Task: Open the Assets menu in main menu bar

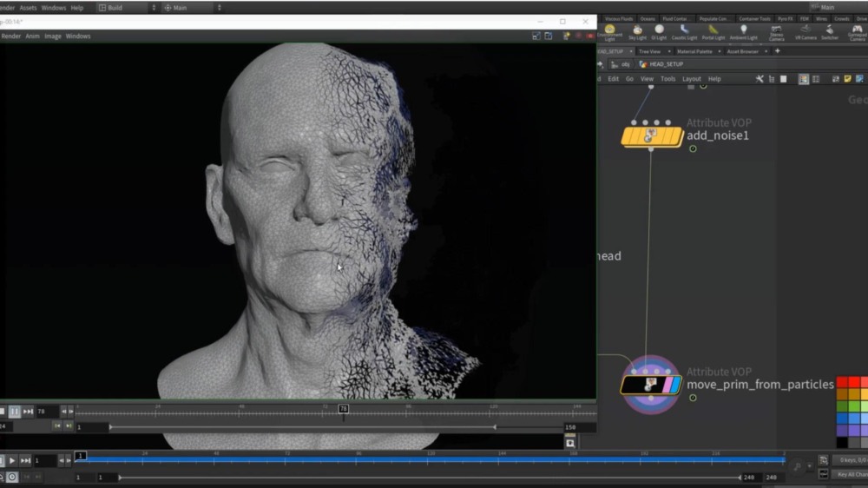Action: point(28,8)
